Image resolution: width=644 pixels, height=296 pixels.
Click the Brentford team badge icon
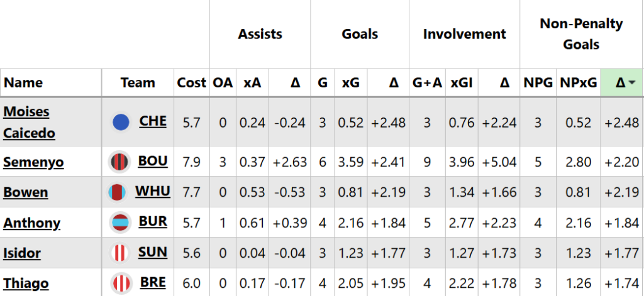point(119,283)
